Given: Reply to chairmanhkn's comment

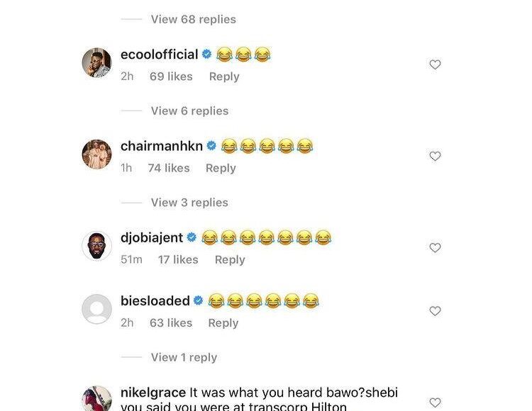Looking at the screenshot, I should click(221, 168).
